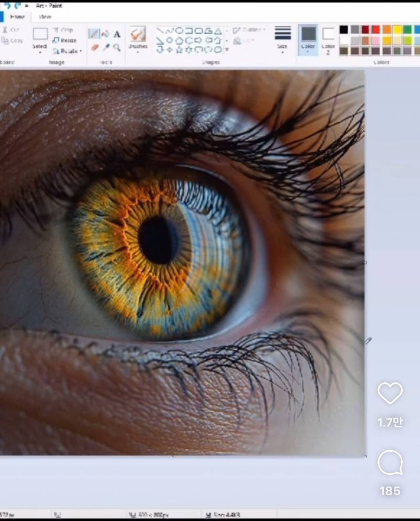Screen dimensions: 420x521
Task: Switch to the Home ribbon tab
Action: click(17, 17)
